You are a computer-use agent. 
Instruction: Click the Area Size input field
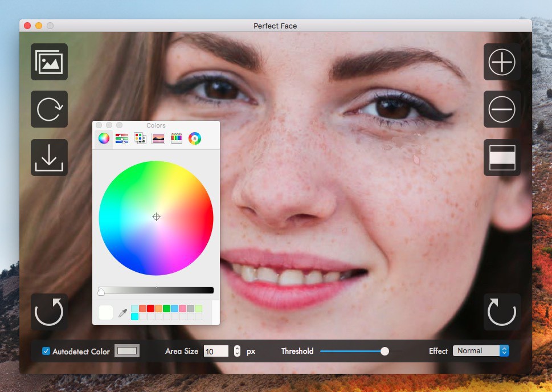(x=216, y=351)
